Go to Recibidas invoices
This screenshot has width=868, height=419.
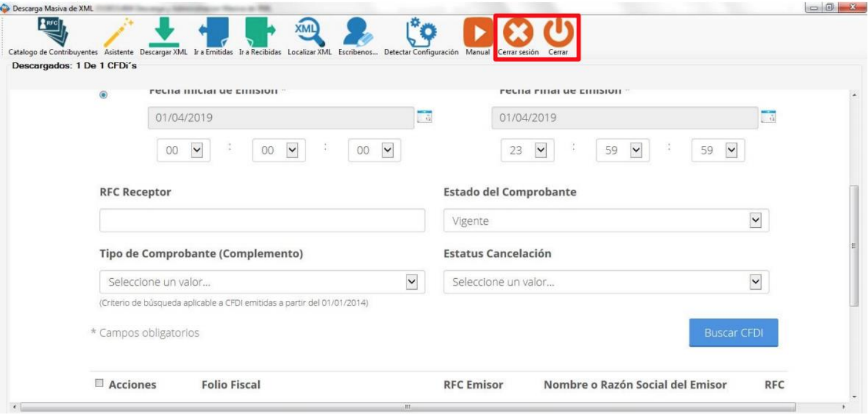coord(260,32)
